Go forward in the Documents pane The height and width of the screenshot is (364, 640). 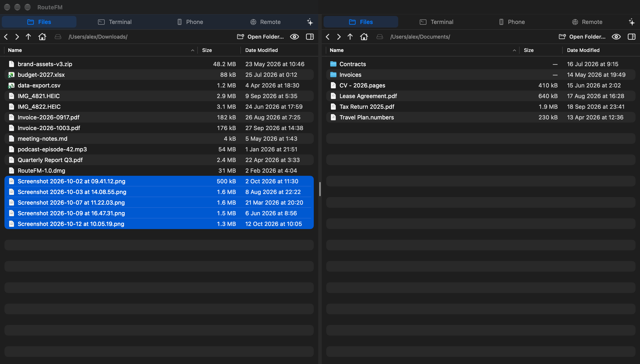(x=339, y=37)
